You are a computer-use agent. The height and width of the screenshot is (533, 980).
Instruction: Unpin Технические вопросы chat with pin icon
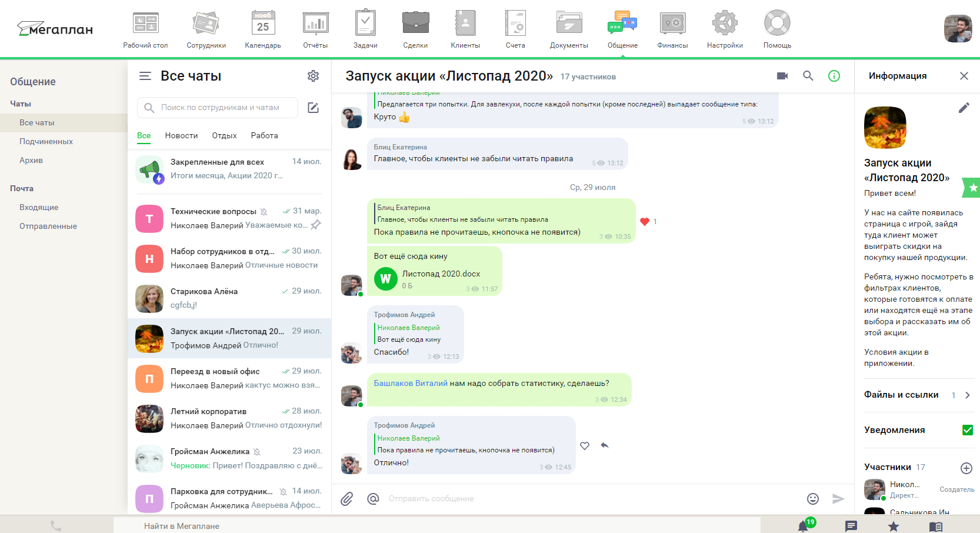[x=316, y=225]
